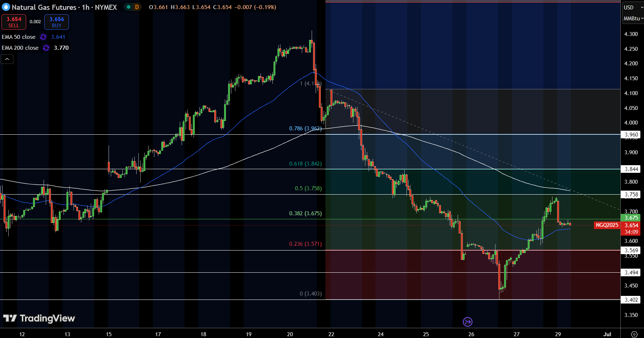Click the TradingView logo
Viewport: 644px width, 338px height.
click(x=39, y=318)
